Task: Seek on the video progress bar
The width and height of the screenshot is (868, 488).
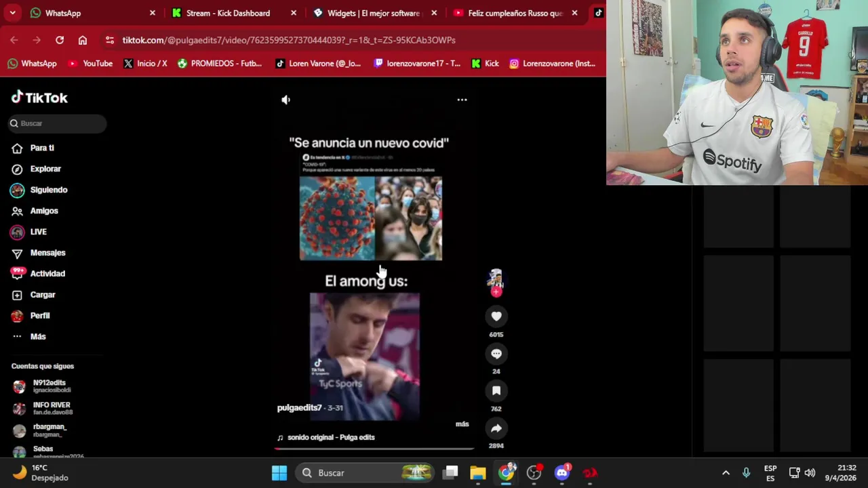Action: (374, 449)
